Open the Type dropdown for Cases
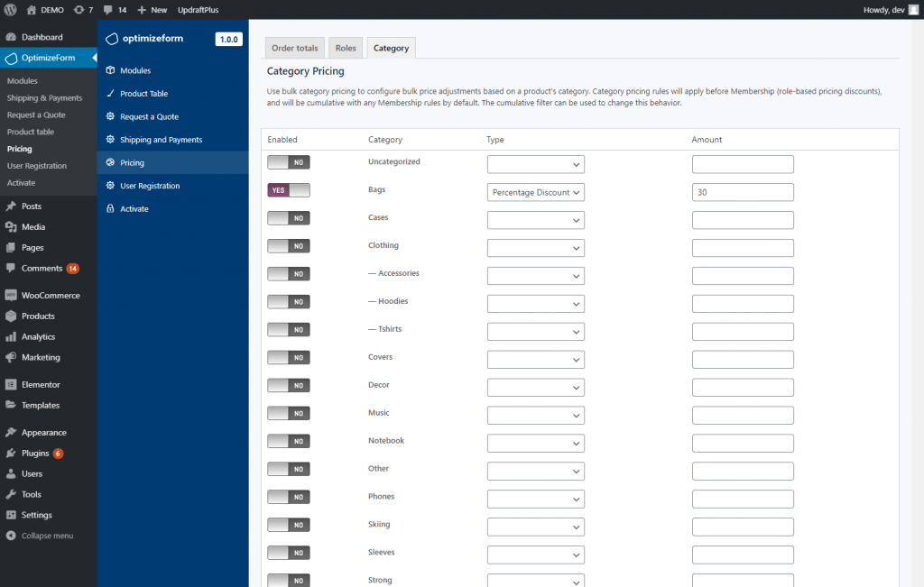 tap(536, 220)
